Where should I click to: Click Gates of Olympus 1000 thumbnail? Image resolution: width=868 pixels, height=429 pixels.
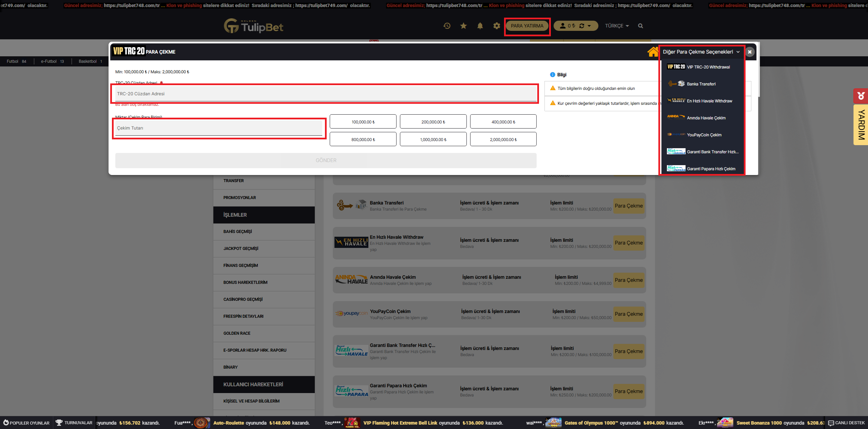coord(554,423)
